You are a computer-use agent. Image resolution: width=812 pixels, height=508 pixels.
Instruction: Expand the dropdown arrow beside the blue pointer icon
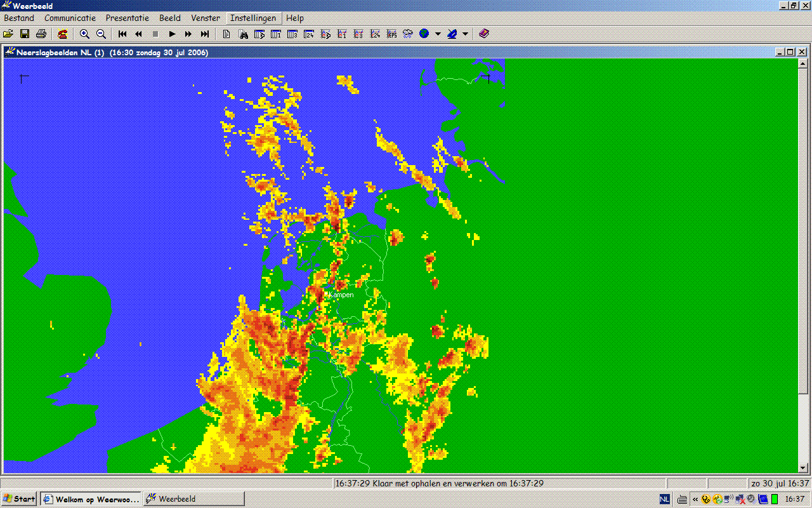[465, 34]
